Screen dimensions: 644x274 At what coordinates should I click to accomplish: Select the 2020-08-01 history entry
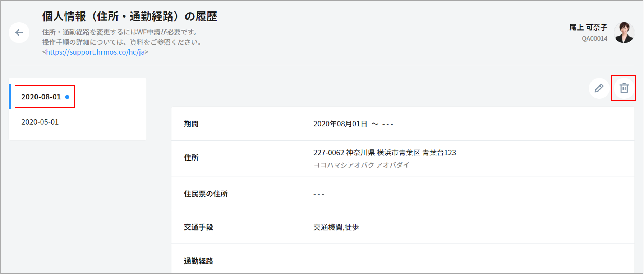pyautogui.click(x=41, y=97)
